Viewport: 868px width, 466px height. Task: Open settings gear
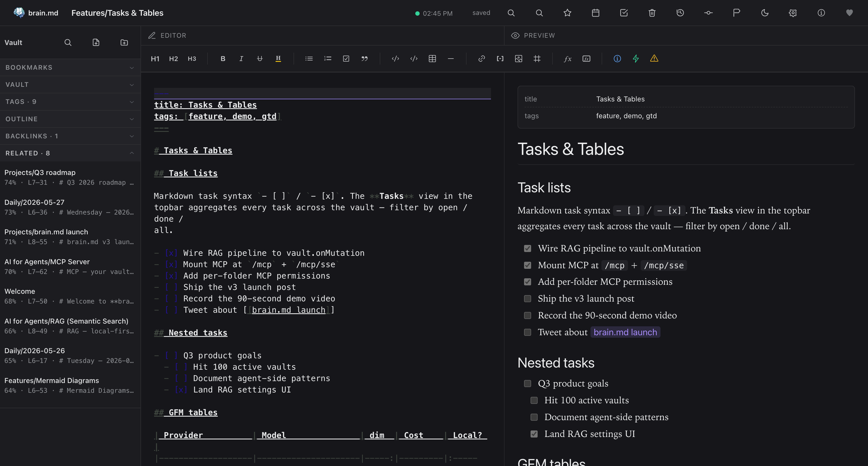pos(793,13)
